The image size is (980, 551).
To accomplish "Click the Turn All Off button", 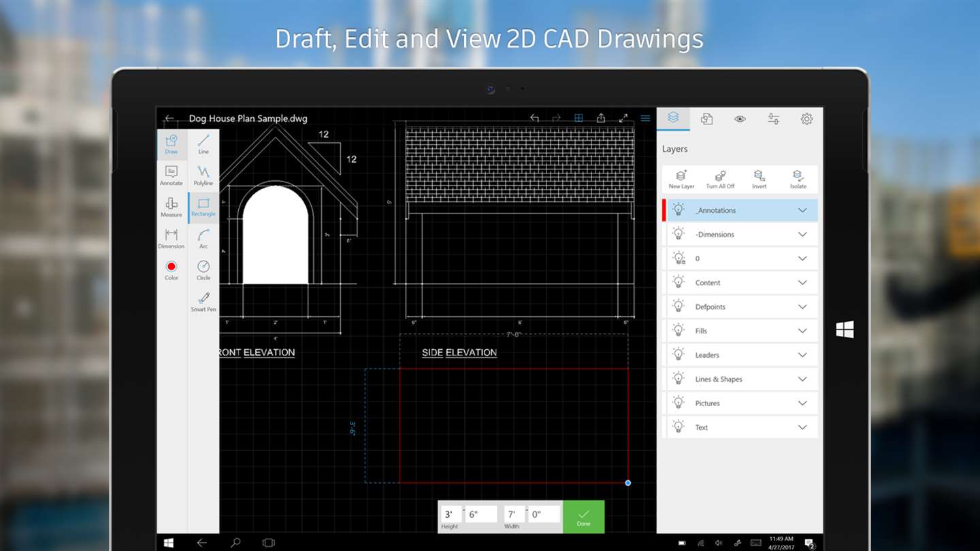I will 720,180.
